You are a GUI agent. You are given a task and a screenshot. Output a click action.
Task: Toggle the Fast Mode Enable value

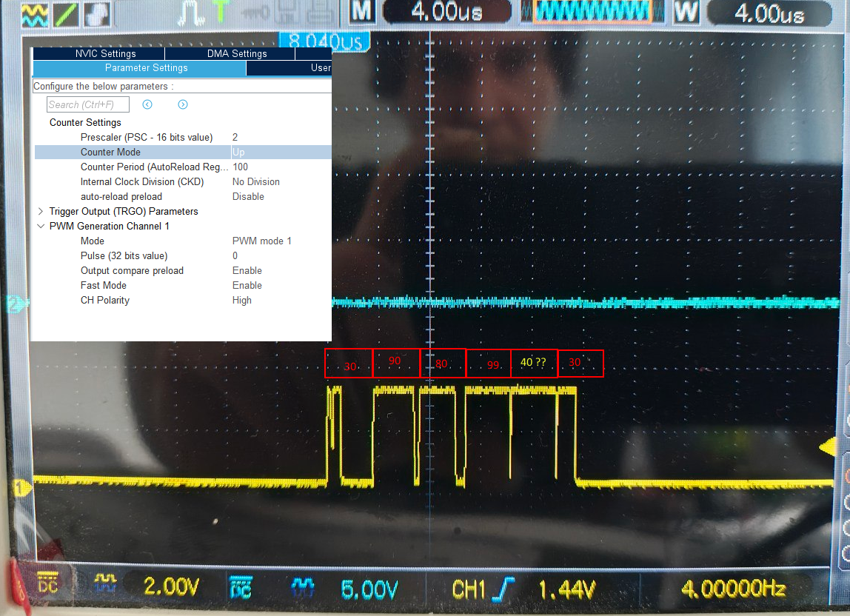coord(247,285)
